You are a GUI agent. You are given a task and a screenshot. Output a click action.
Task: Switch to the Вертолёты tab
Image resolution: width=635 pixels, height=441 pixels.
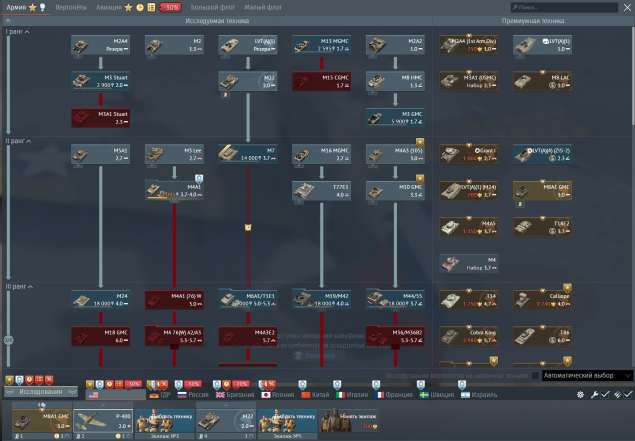pos(71,7)
